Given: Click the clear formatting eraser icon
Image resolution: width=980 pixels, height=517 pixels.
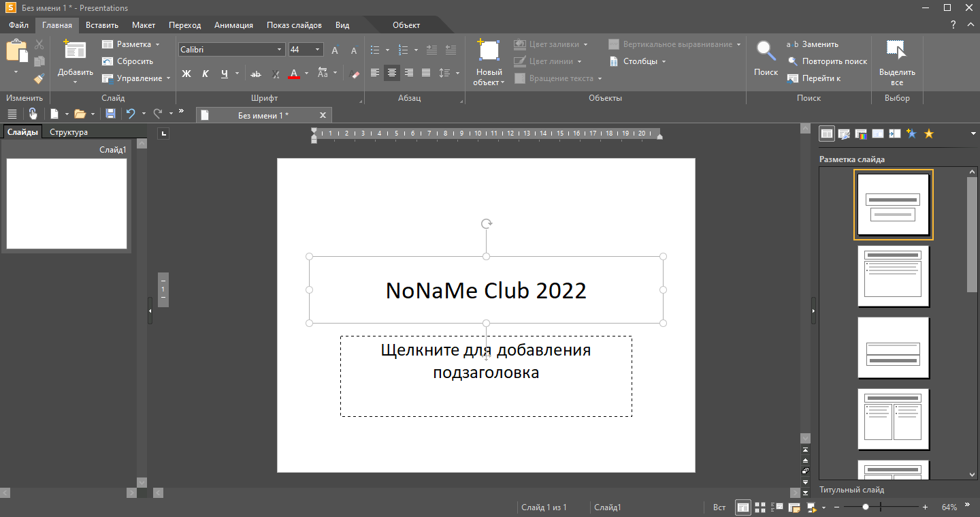Looking at the screenshot, I should tap(354, 74).
